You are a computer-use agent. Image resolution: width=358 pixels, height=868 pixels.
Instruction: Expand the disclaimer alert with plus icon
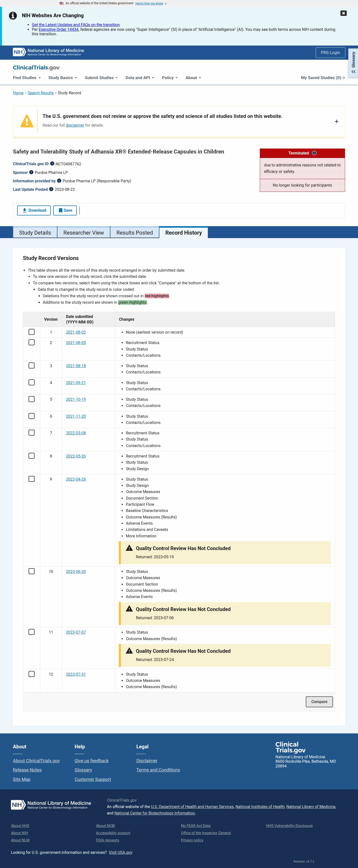(336, 121)
